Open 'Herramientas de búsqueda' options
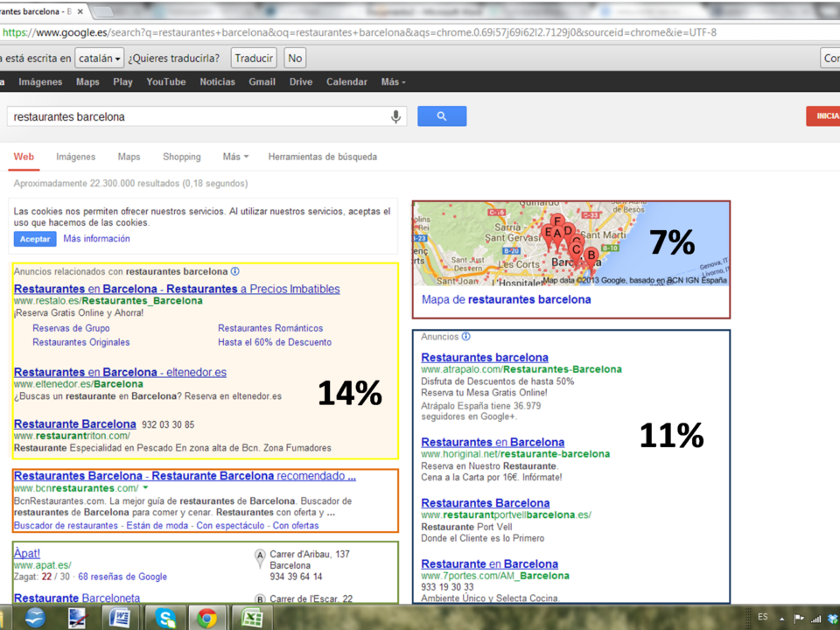Viewport: 840px width, 630px height. point(322,157)
